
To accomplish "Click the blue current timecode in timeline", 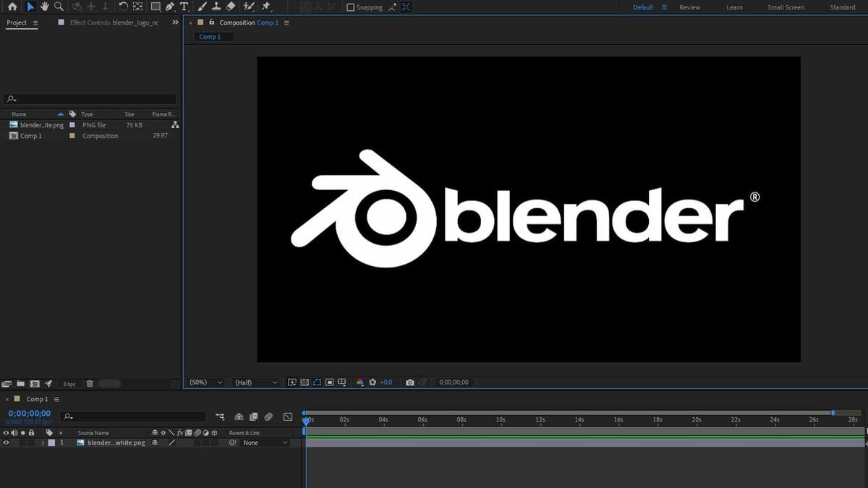I will click(30, 414).
